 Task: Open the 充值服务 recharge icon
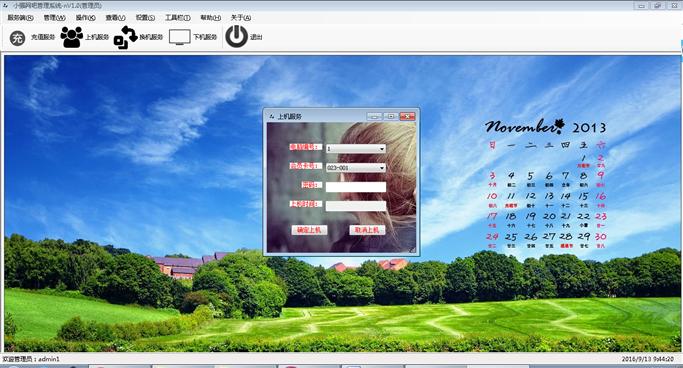17,38
